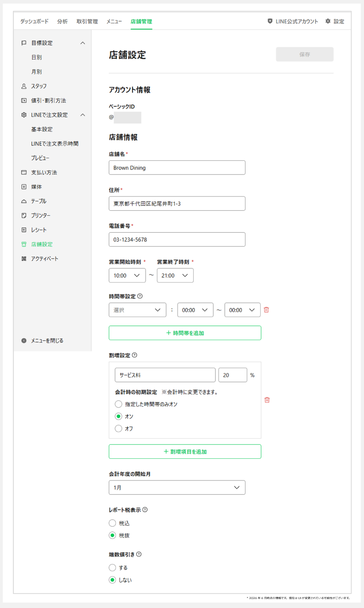The height and width of the screenshot is (608, 364).
Task: Click the 住所 address input field
Action: (x=177, y=204)
